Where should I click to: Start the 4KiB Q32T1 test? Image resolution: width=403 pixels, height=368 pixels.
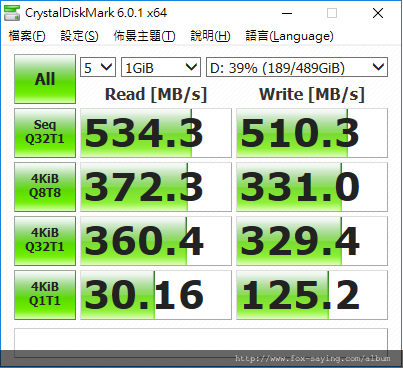[x=45, y=241]
